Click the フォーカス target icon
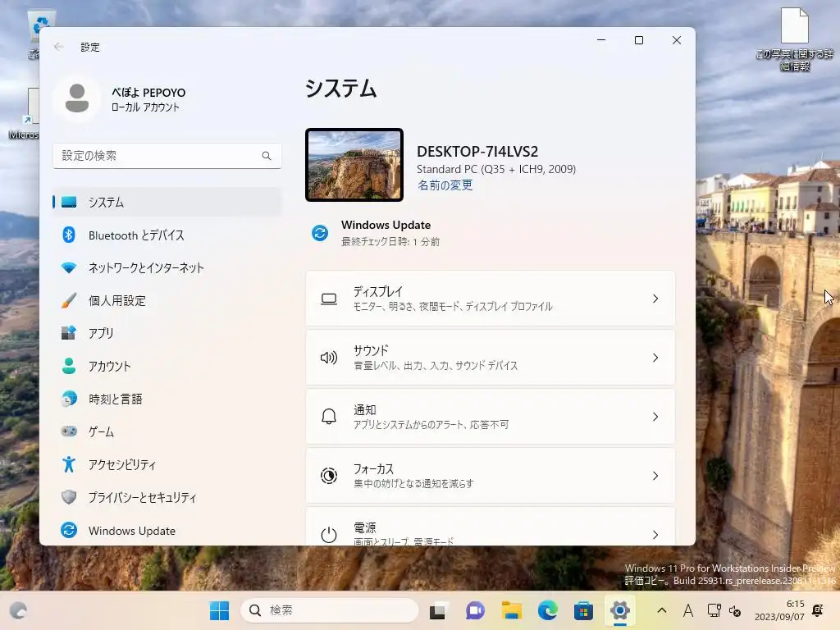 tap(328, 476)
